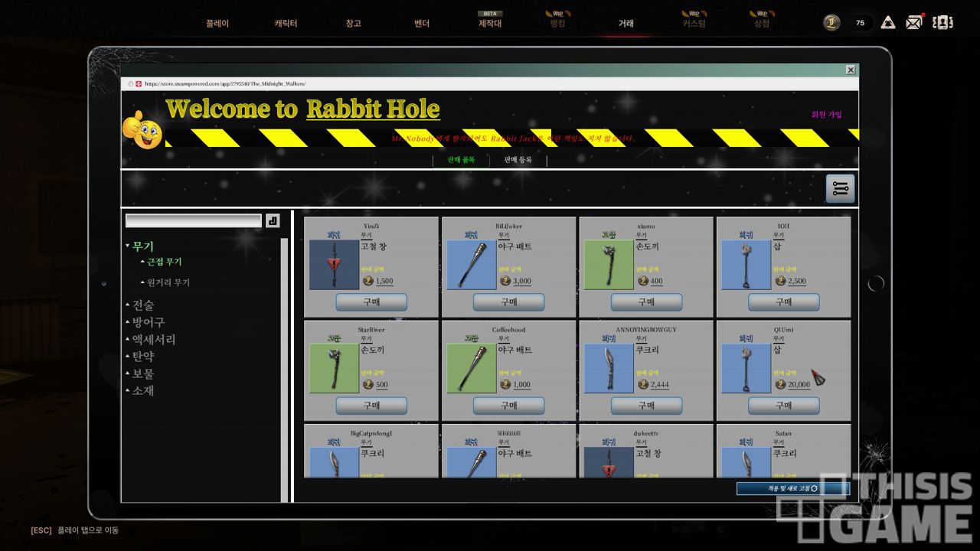This screenshot has width=980, height=551.
Task: Click the friends contact list icon
Action: point(942,22)
